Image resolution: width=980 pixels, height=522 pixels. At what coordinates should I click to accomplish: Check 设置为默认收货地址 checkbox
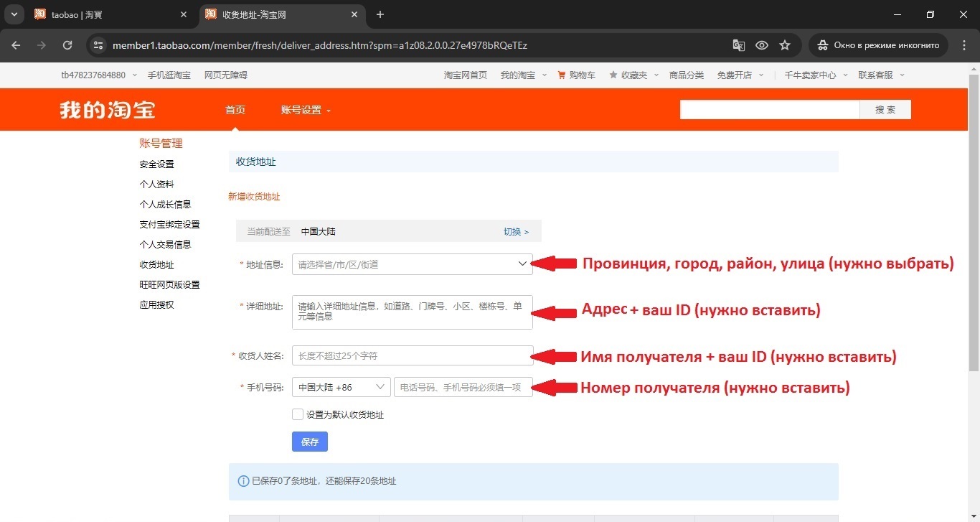click(x=298, y=414)
